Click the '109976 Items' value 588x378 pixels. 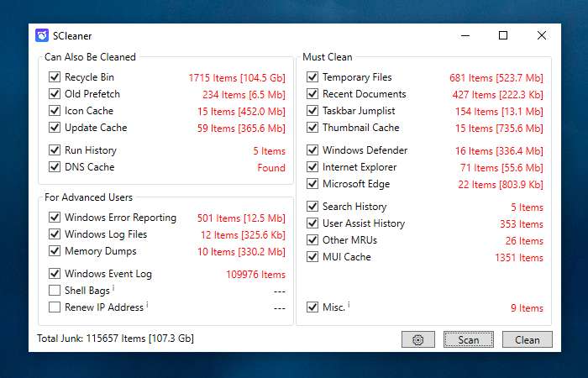click(x=255, y=275)
